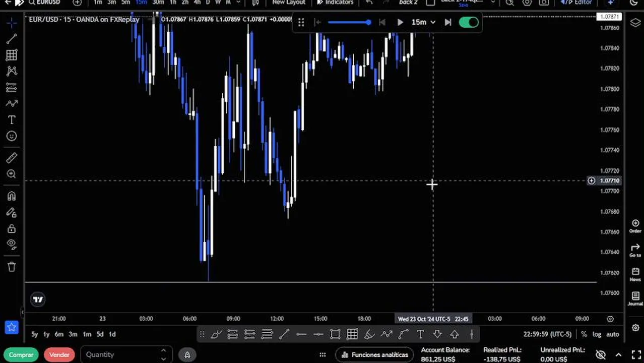Open the Editor button in top bar
Screen dimensions: 644x363
[576, 3]
